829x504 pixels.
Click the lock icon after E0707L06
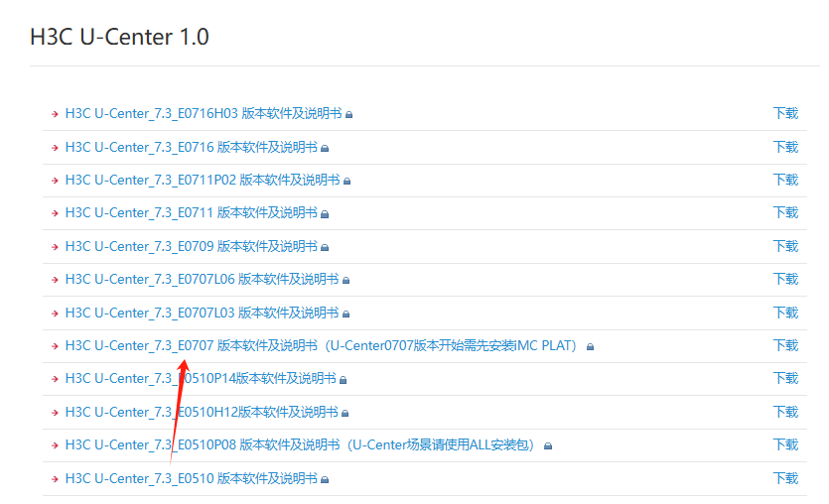[345, 281]
